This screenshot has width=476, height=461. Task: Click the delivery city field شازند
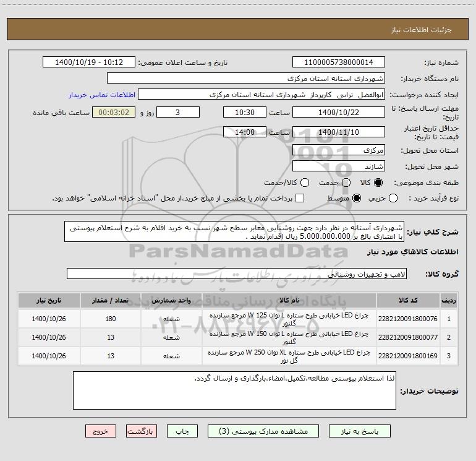point(339,166)
